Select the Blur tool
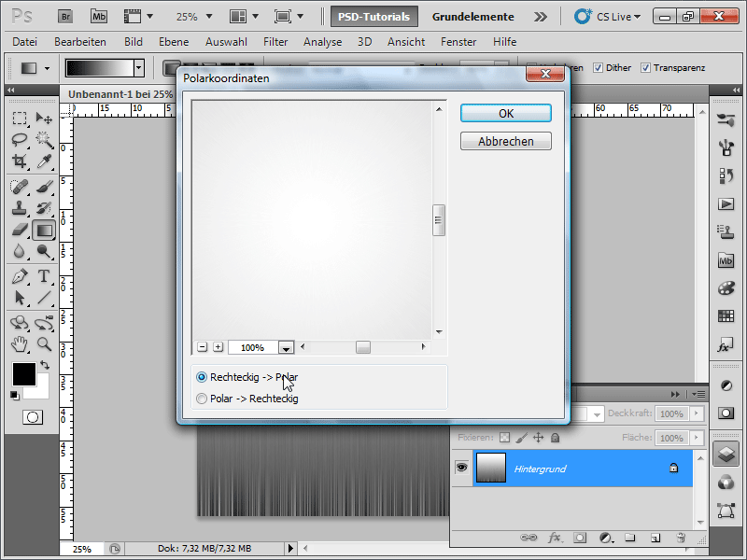This screenshot has width=747, height=560. click(20, 251)
